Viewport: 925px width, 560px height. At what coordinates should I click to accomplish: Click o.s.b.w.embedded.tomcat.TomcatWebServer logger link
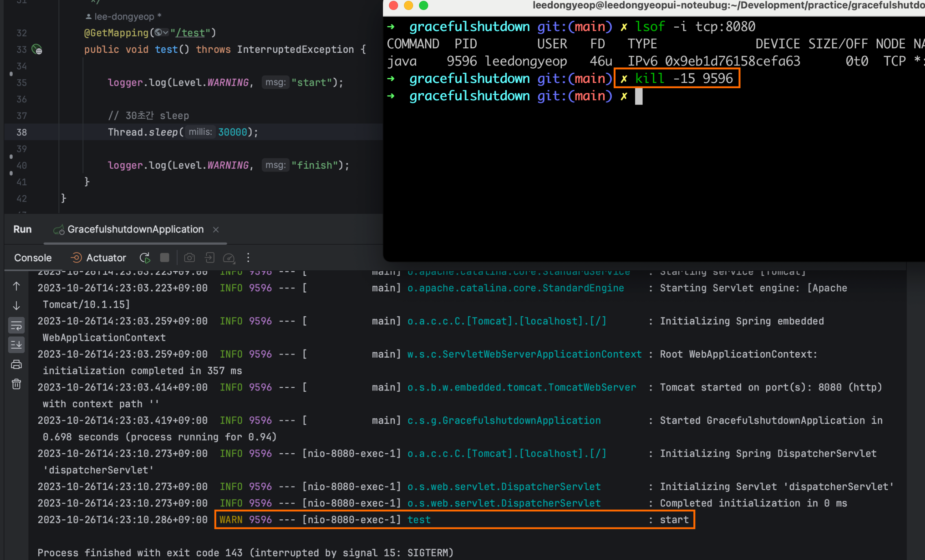(x=522, y=387)
